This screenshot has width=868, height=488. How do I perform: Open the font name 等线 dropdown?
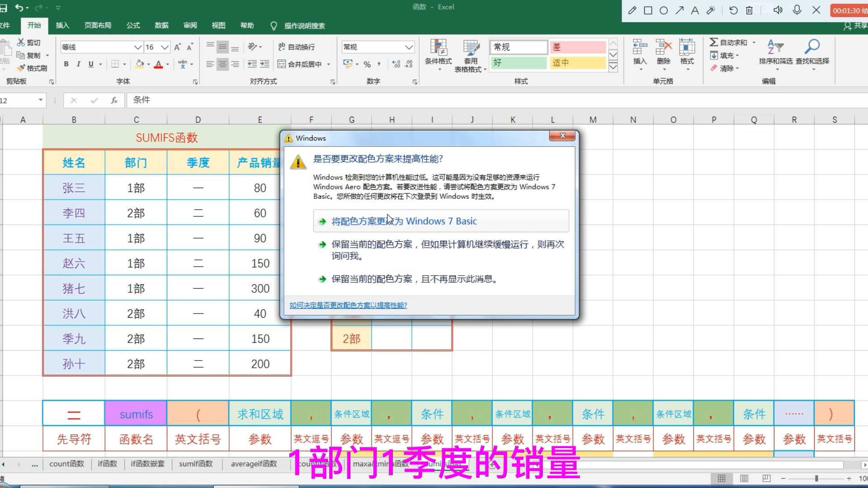coord(138,47)
